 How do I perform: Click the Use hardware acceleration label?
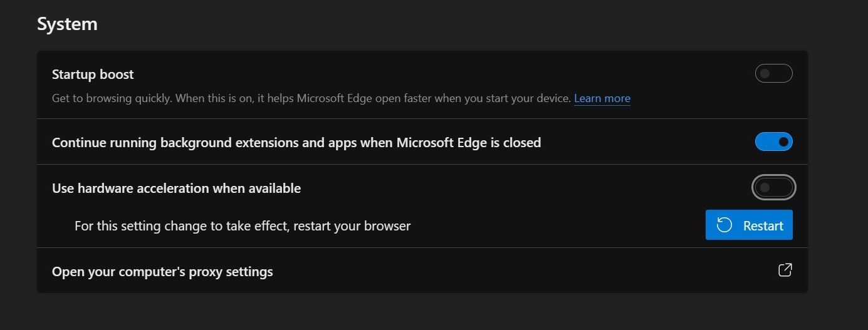click(x=176, y=188)
